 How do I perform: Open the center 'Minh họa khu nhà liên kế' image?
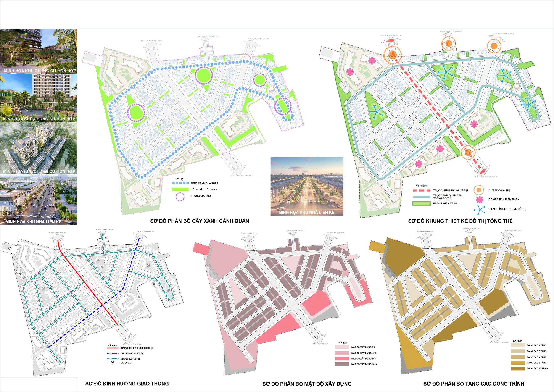coord(307,186)
